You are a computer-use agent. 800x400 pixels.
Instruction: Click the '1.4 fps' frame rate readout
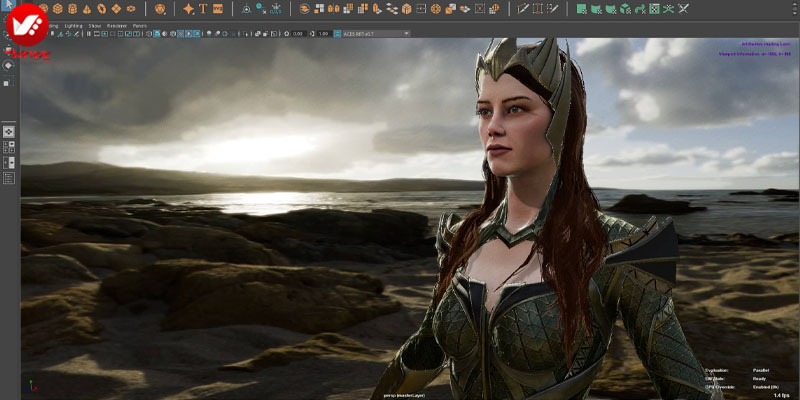[781, 395]
